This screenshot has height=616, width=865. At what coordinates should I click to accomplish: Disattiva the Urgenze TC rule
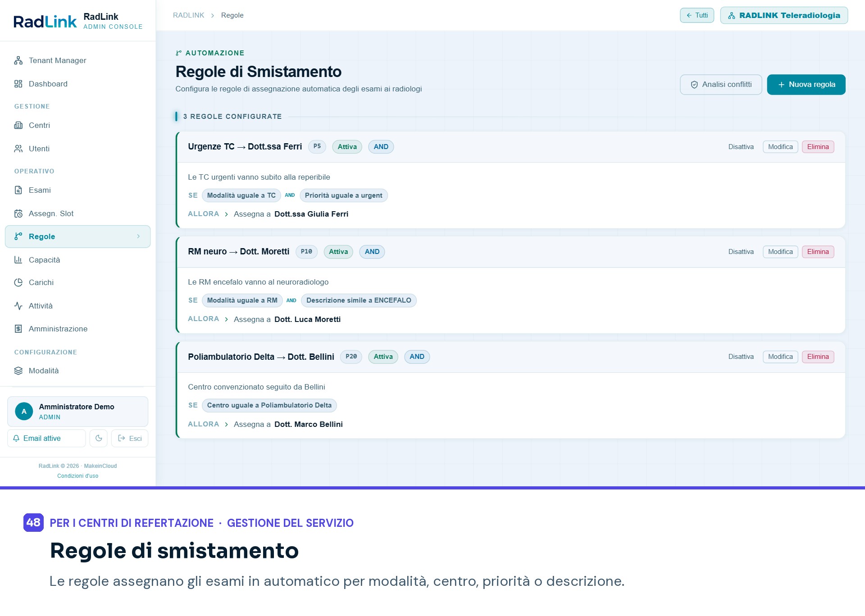[741, 147]
